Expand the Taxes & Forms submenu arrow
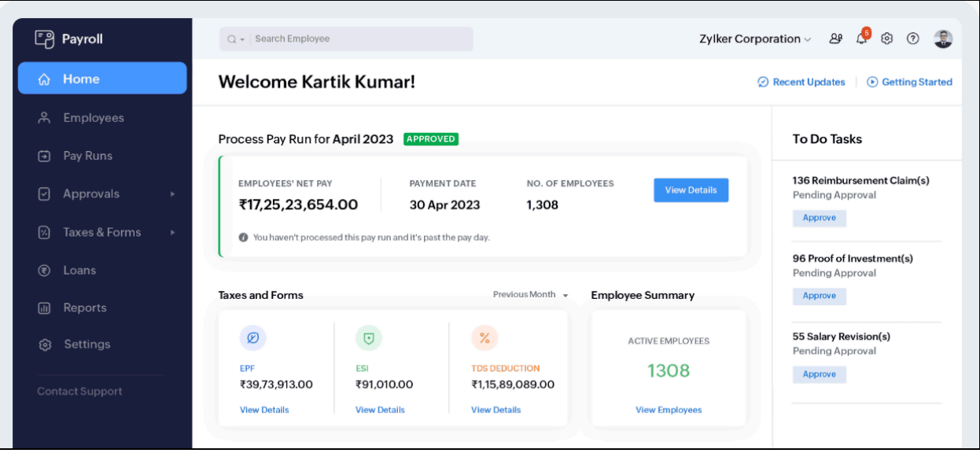980x453 pixels. point(172,233)
